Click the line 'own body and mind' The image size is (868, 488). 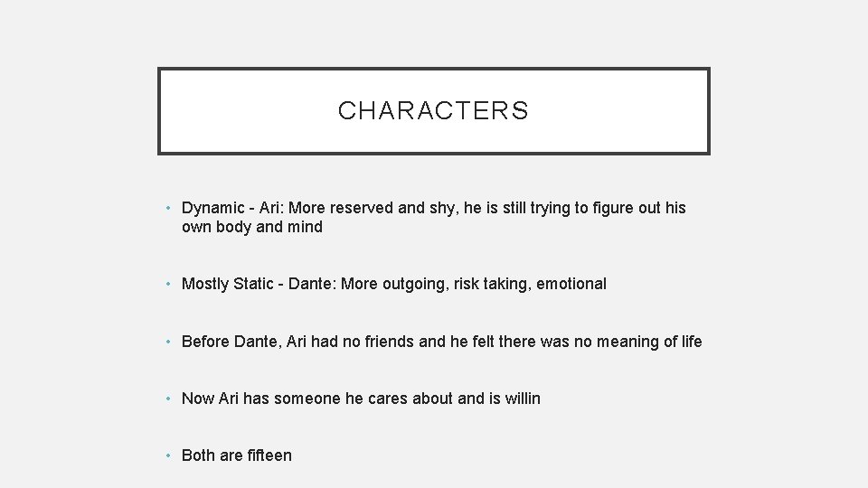pyautogui.click(x=252, y=227)
